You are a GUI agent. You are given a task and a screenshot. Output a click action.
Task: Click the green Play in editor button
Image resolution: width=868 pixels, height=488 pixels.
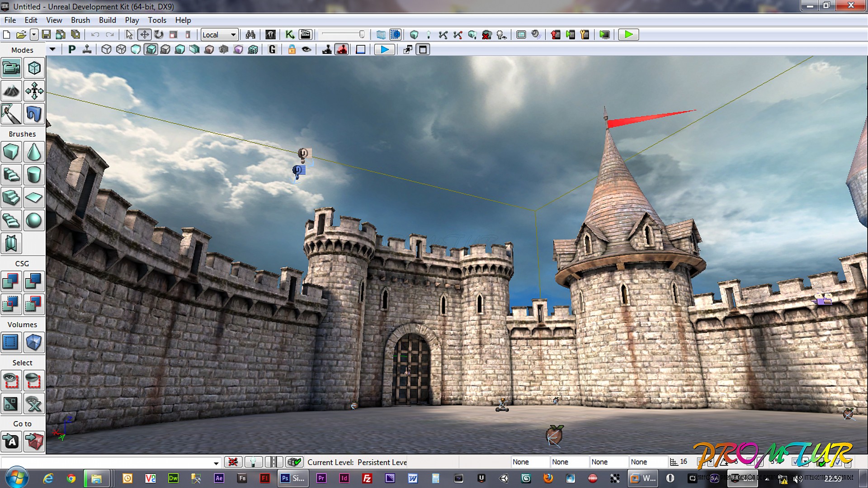[x=628, y=35]
